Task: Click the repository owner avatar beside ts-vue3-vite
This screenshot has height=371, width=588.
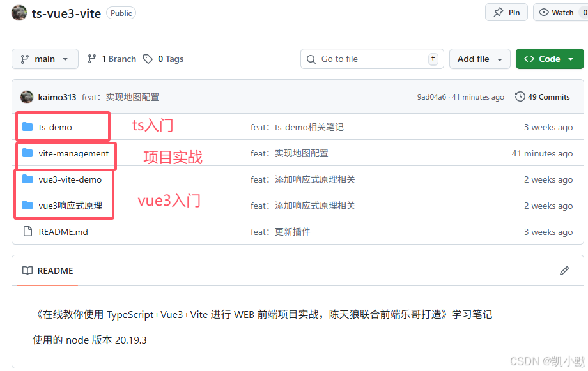Action: click(x=19, y=13)
